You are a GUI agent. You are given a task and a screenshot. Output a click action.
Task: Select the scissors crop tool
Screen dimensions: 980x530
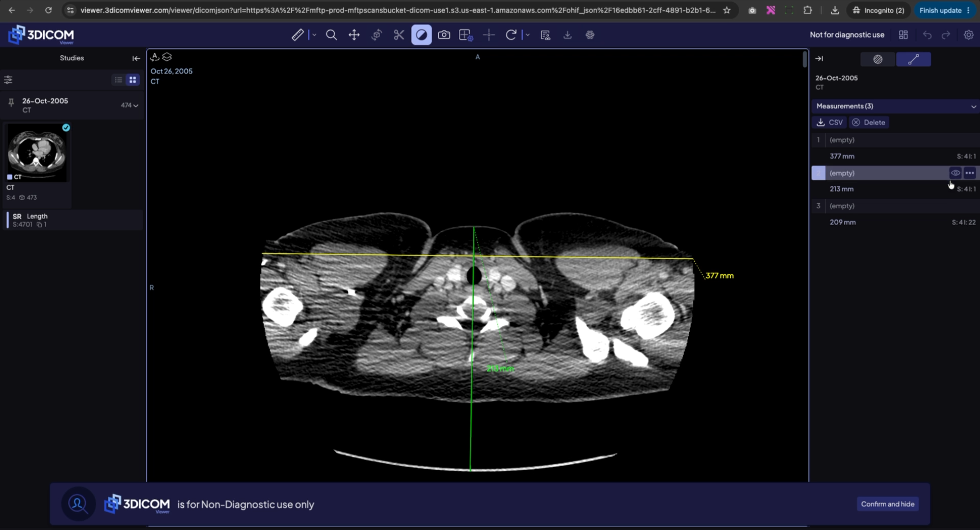pyautogui.click(x=399, y=35)
